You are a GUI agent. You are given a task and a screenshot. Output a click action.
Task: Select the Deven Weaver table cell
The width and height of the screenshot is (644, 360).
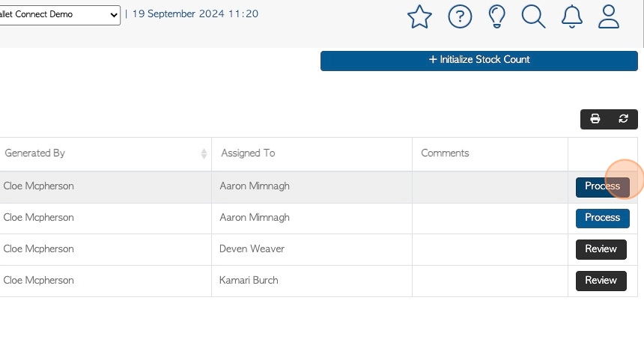click(x=312, y=249)
